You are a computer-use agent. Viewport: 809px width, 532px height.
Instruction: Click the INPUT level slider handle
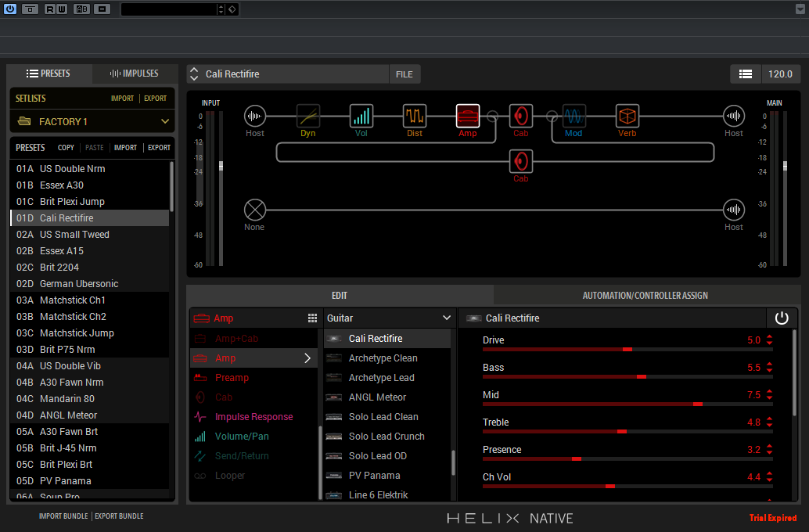coord(221,166)
